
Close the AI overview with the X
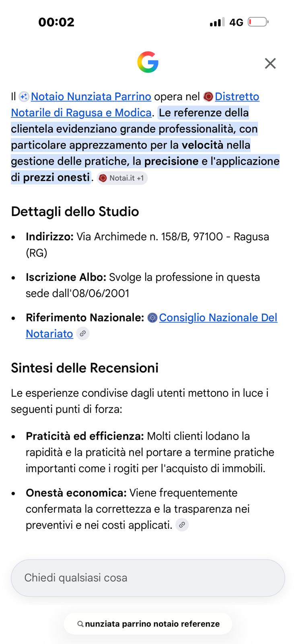tap(270, 63)
